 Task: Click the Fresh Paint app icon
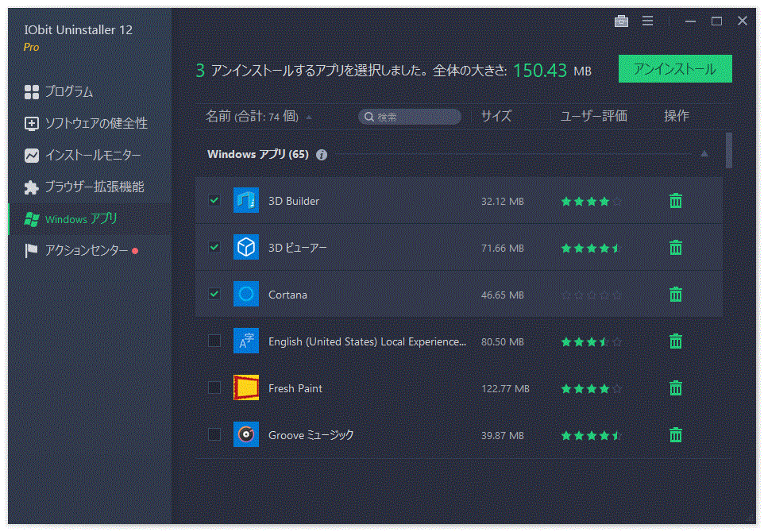[x=246, y=387]
